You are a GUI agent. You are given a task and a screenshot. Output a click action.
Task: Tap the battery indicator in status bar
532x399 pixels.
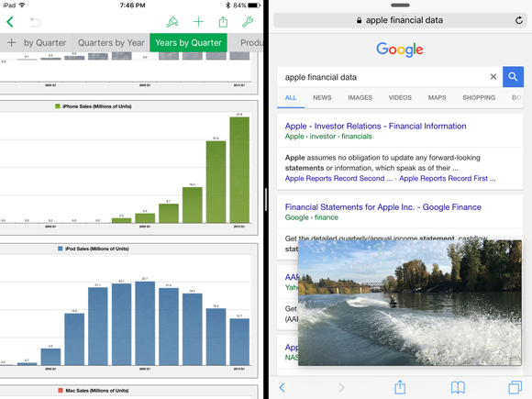pyautogui.click(x=254, y=6)
